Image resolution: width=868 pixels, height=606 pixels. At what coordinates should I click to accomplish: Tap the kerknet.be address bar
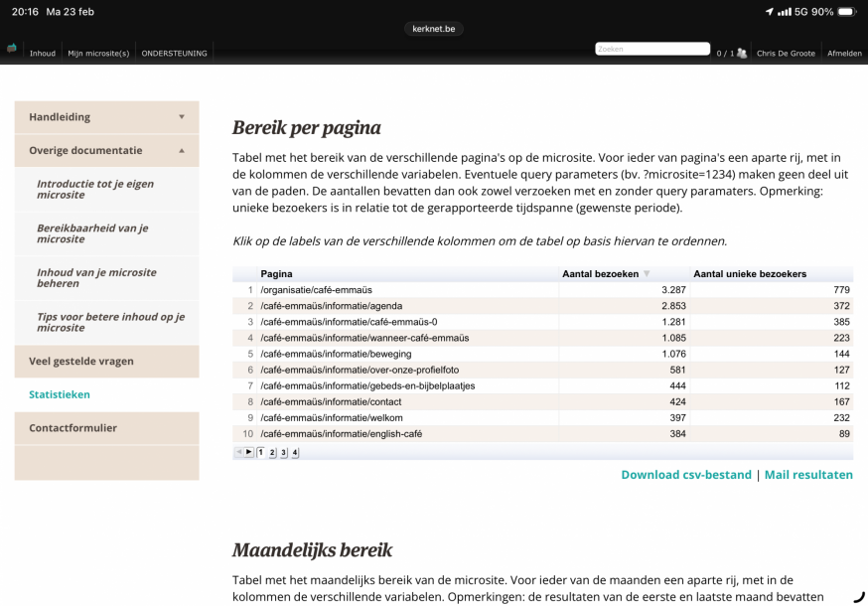434,29
